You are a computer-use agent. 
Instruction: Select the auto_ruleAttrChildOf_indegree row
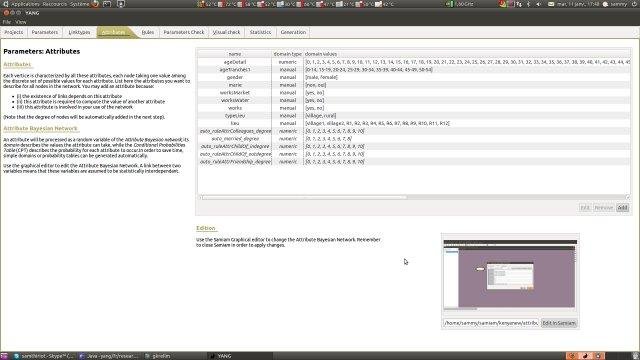tap(414, 146)
